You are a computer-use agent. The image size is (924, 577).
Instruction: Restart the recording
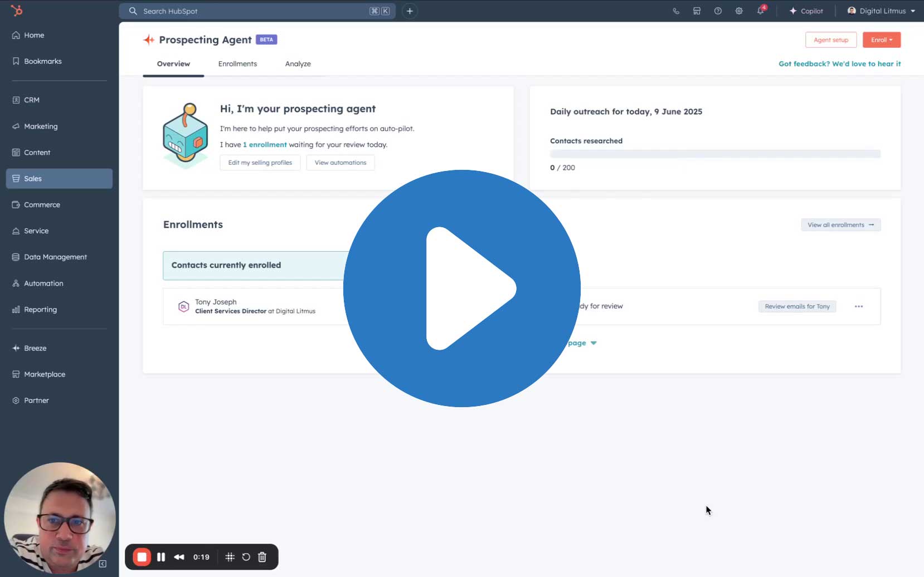point(246,557)
